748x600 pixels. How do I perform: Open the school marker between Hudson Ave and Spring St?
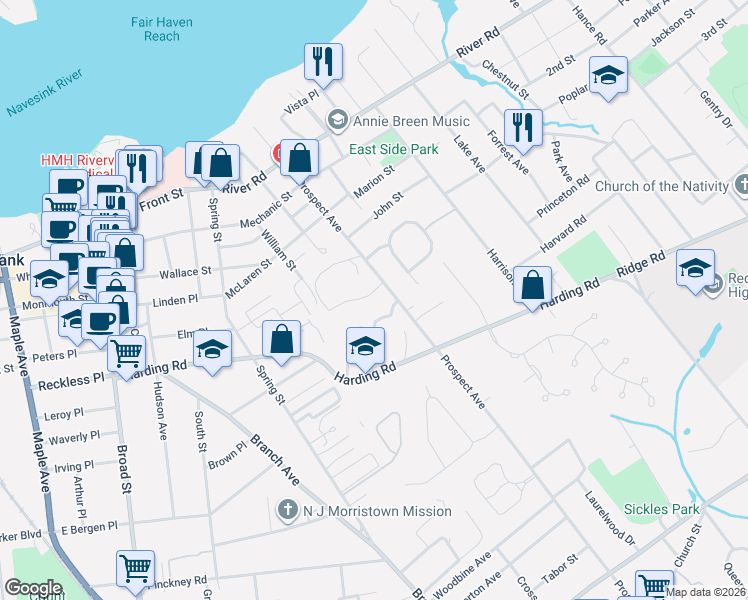point(213,350)
